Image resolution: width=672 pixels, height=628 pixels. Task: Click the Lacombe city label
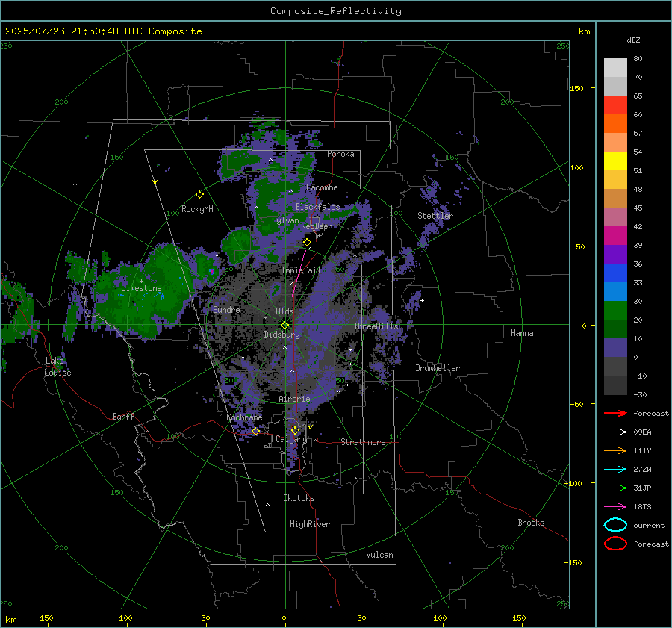coord(322,187)
